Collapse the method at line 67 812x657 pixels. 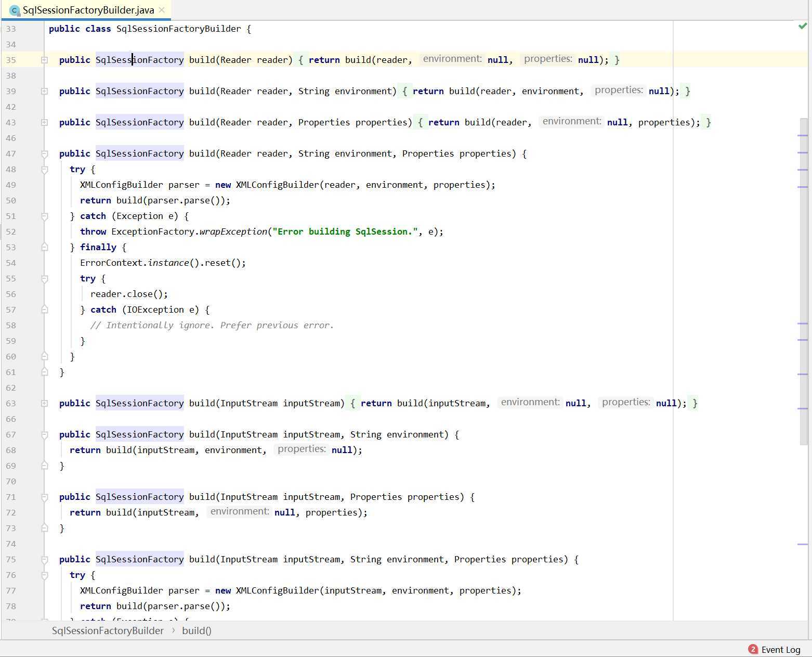[44, 434]
